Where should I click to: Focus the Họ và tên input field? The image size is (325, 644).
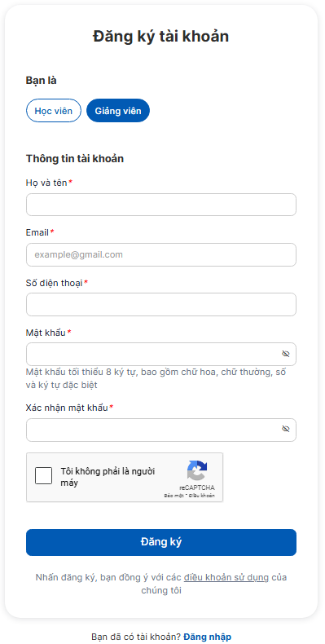pos(161,205)
